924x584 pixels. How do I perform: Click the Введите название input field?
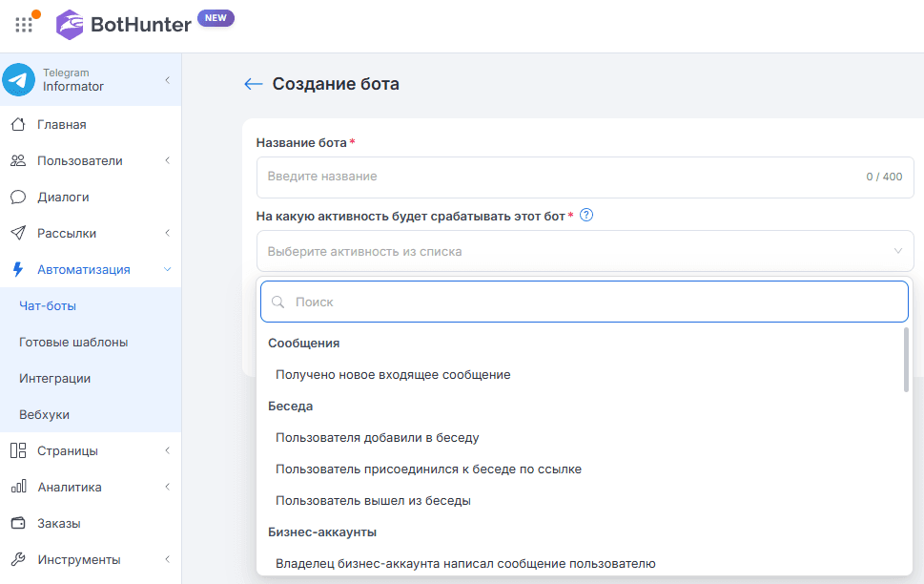(x=585, y=177)
